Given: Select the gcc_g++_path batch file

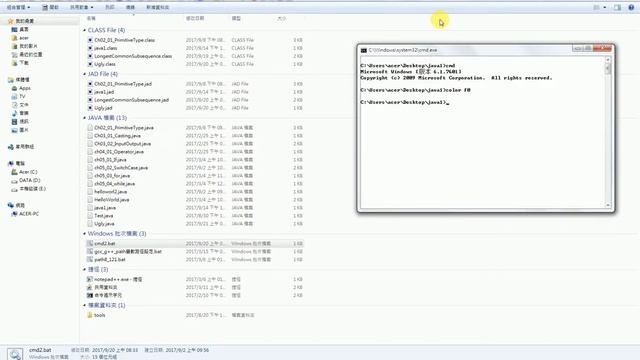Looking at the screenshot, I should pos(128,251).
